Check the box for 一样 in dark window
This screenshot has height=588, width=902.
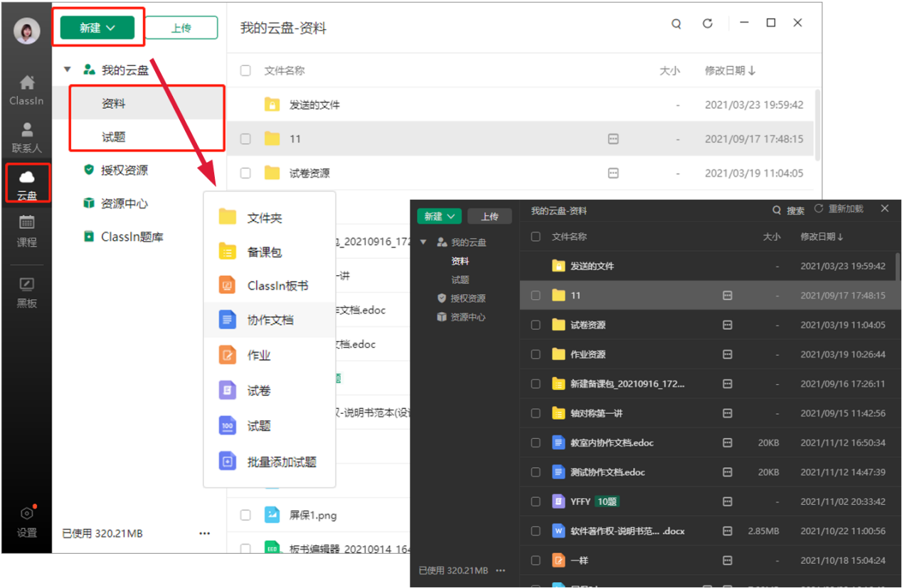pyautogui.click(x=536, y=560)
